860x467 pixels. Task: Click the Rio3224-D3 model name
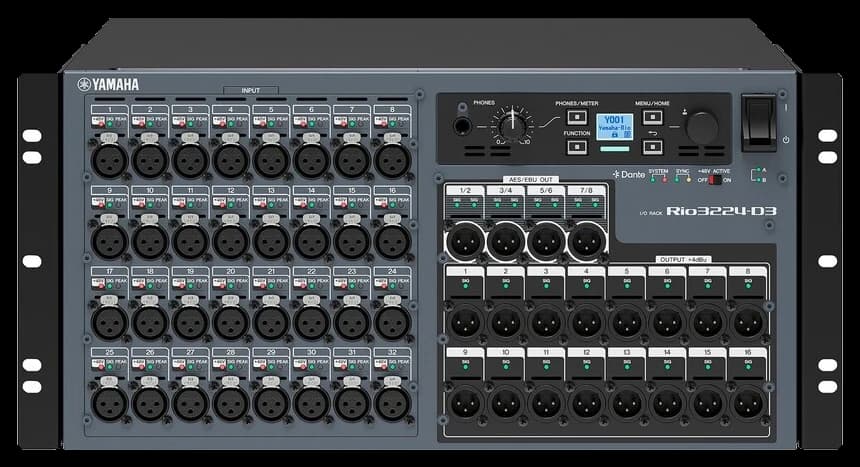[721, 212]
